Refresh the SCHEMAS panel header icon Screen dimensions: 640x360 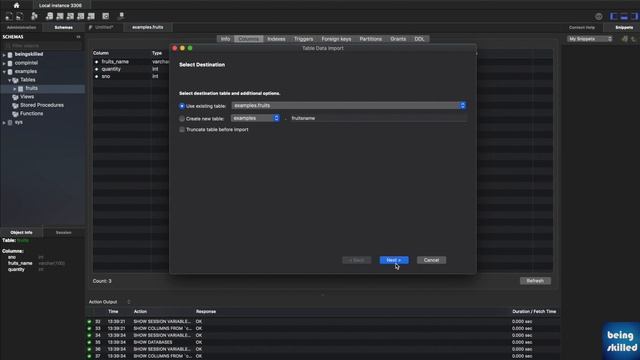pyautogui.click(x=78, y=37)
